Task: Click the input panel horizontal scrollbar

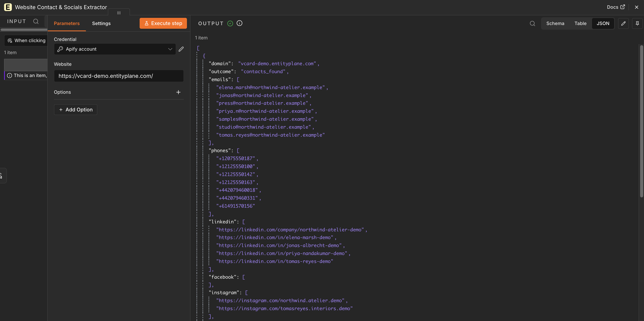Action: 24,30
